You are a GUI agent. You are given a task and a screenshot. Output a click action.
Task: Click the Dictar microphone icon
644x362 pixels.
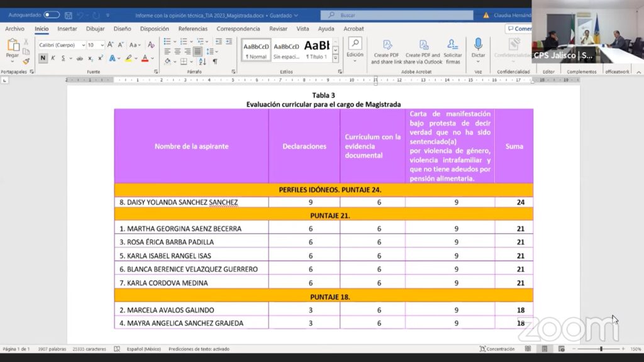[478, 48]
